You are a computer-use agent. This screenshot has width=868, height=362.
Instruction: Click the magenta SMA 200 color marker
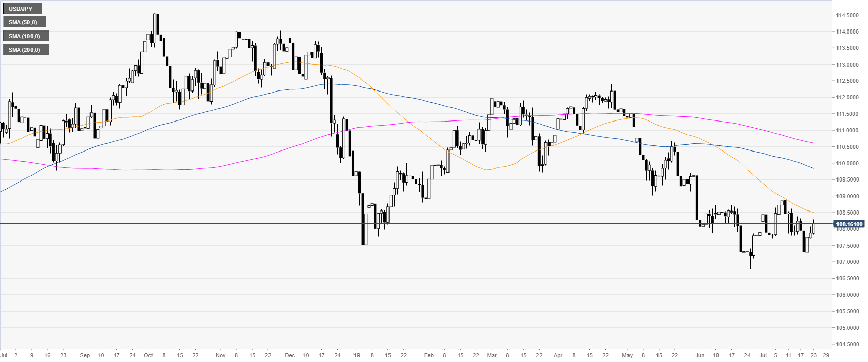(3, 50)
